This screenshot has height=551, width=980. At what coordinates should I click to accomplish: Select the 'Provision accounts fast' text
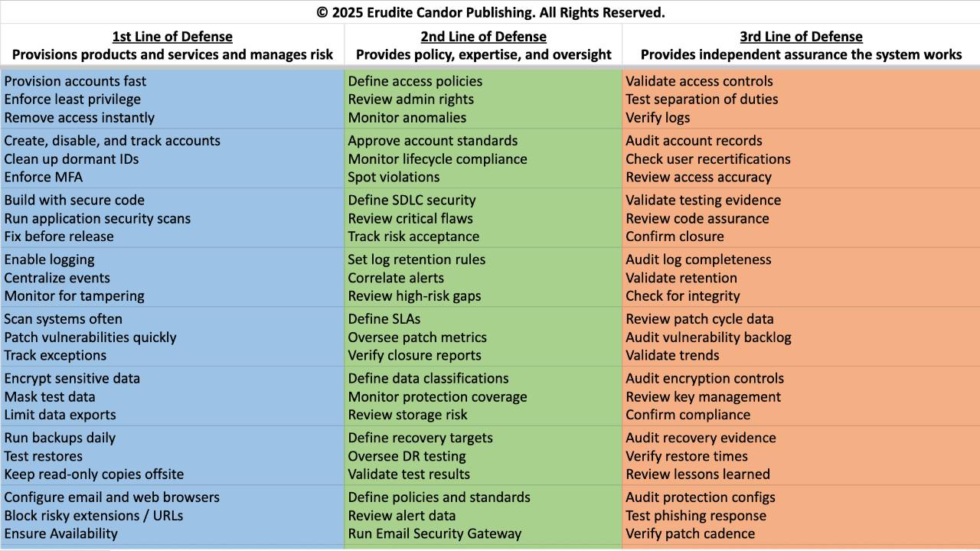click(x=75, y=81)
